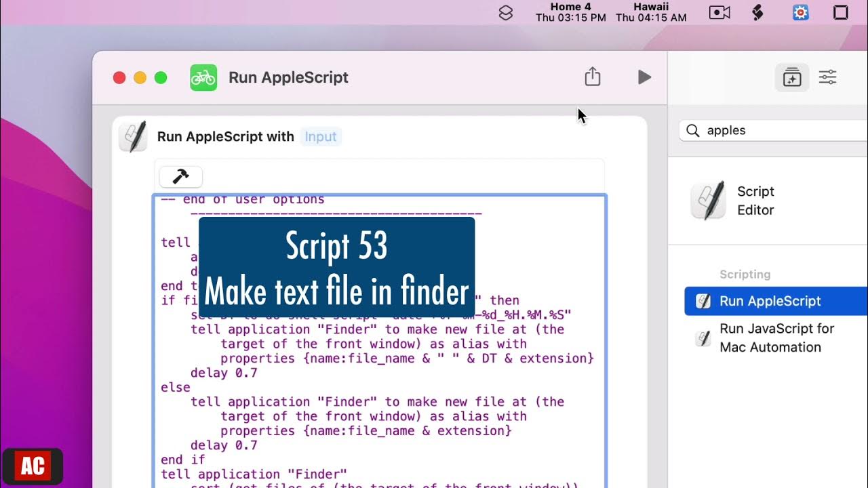Click the actions search field
The width and height of the screenshot is (868, 488).
(x=773, y=130)
